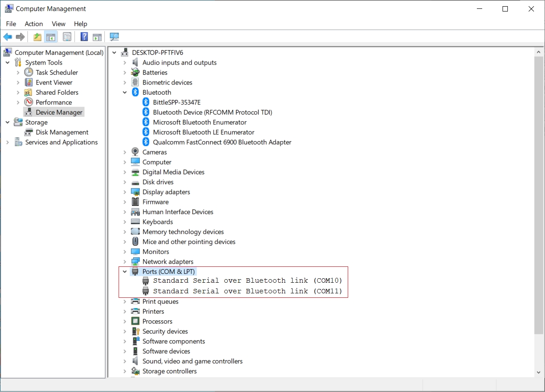Click the blue Help question mark icon

point(84,37)
